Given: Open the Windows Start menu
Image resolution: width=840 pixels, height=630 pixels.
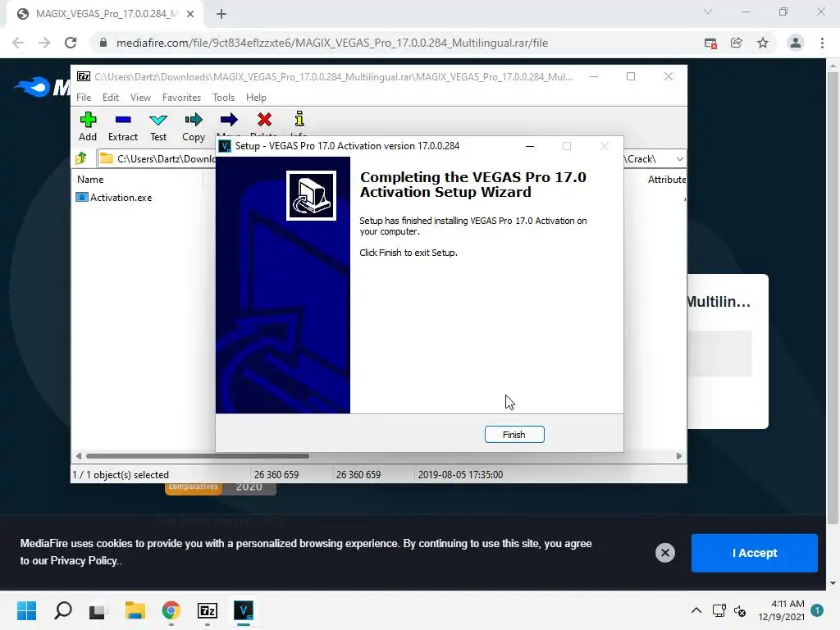Looking at the screenshot, I should 26,610.
